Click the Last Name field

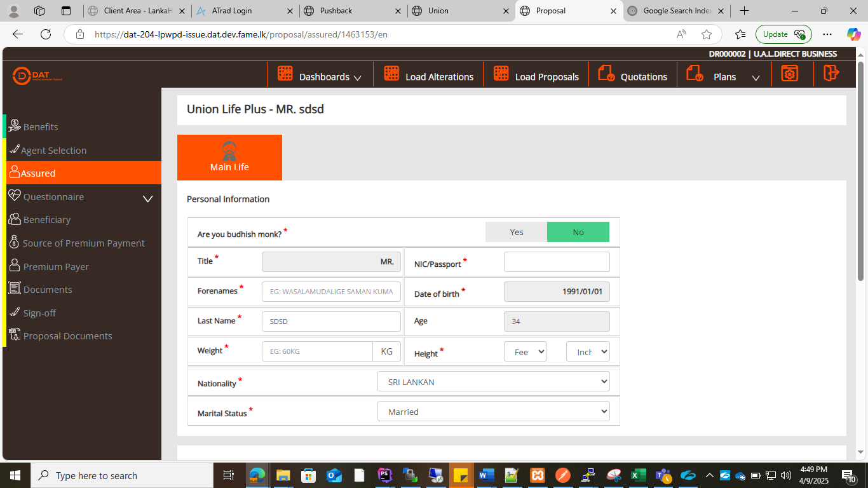[331, 322]
